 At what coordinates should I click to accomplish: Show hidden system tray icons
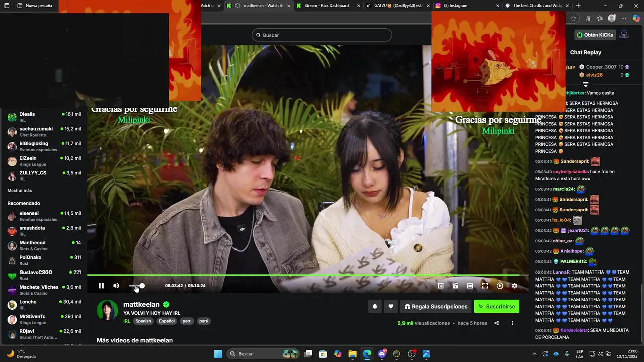(x=535, y=354)
